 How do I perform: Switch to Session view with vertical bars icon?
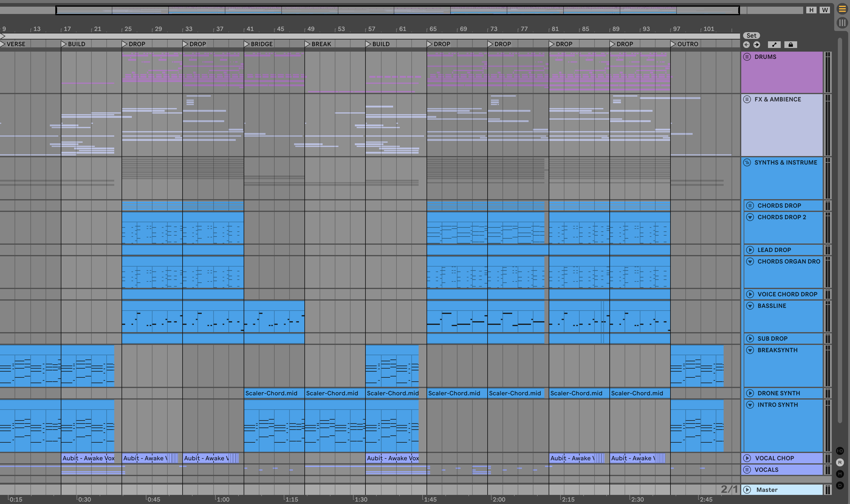point(842,23)
